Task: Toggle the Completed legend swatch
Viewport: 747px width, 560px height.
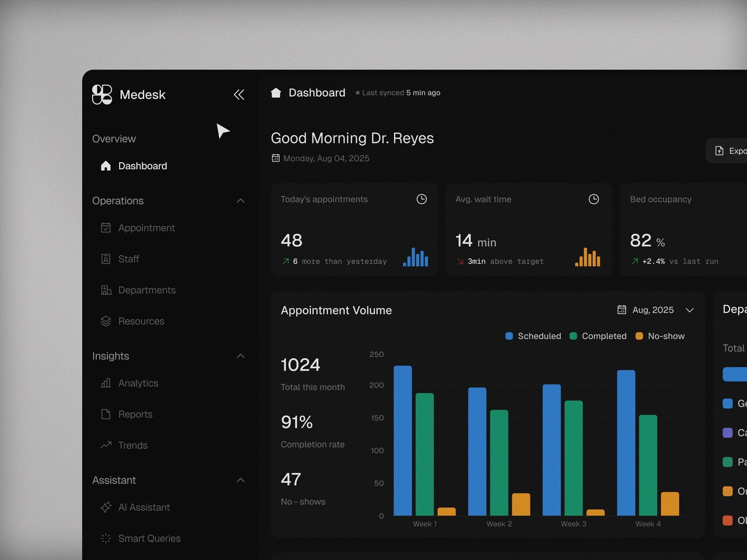Action: coord(573,336)
